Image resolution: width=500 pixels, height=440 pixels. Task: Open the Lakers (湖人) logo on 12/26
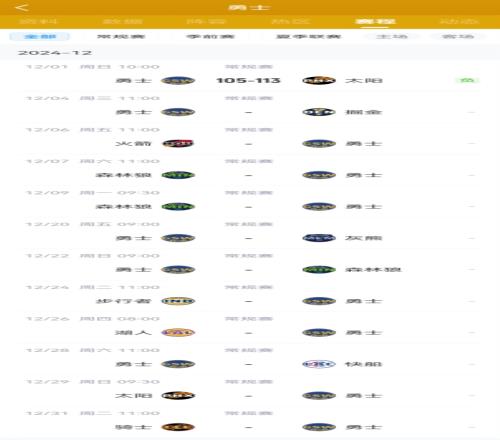click(178, 332)
